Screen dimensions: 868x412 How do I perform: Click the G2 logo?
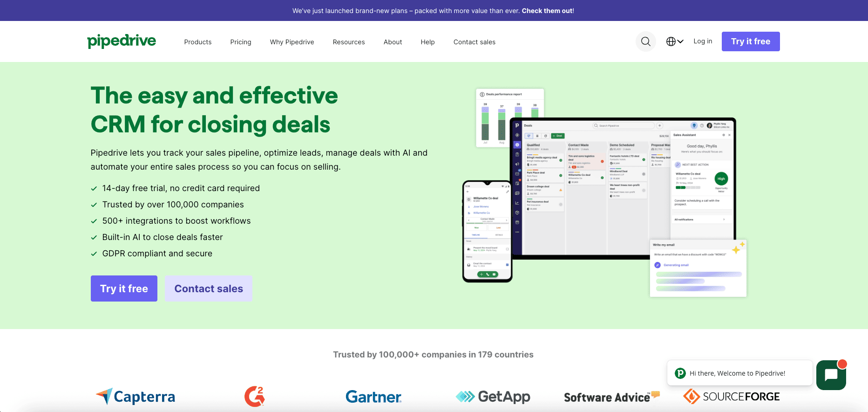(x=255, y=396)
